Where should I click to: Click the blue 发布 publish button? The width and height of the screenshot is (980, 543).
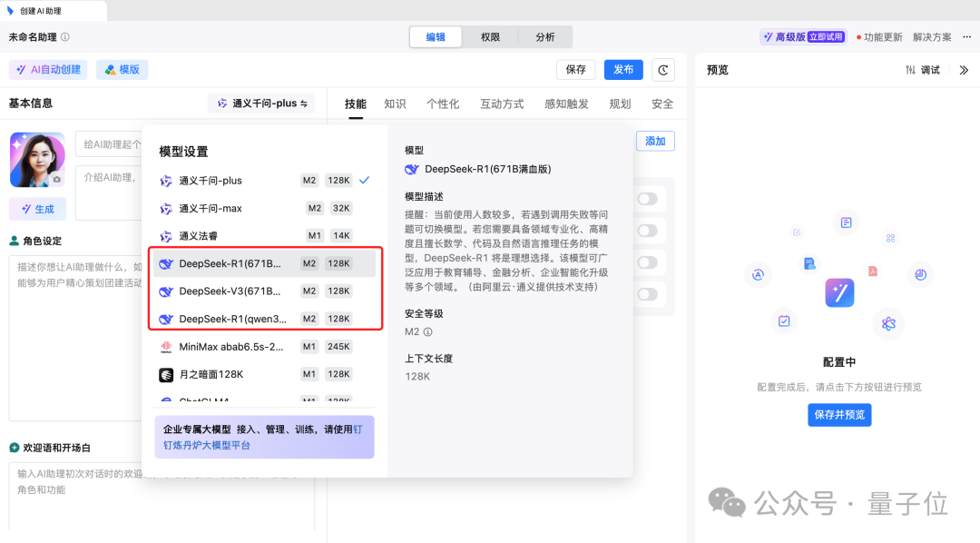(x=623, y=70)
